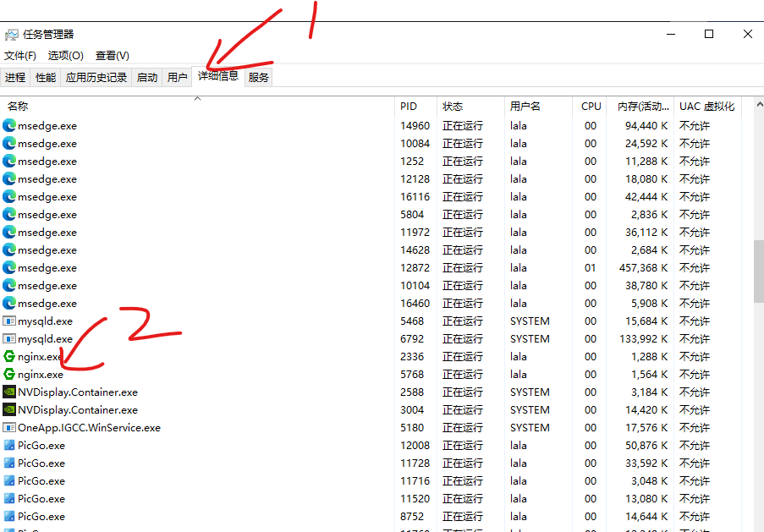Click nginx.exe icon in PID 2336 row
The width and height of the screenshot is (764, 532).
(x=9, y=356)
